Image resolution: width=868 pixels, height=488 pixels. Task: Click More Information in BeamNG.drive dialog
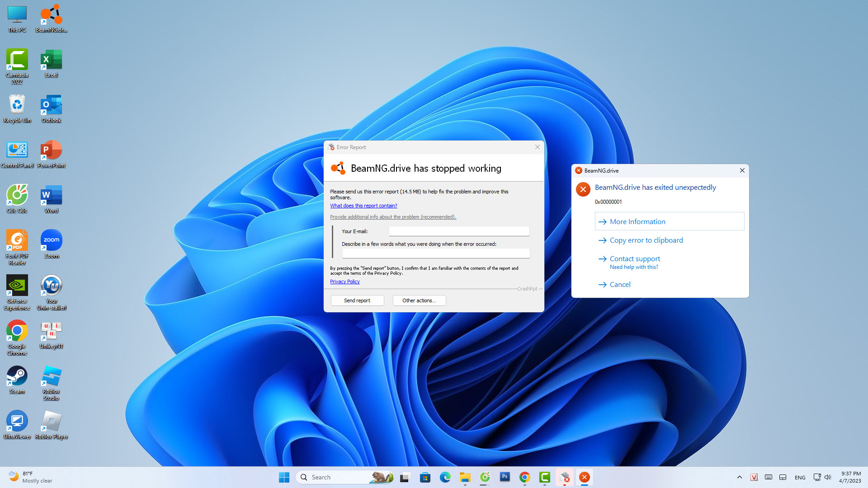(x=669, y=221)
